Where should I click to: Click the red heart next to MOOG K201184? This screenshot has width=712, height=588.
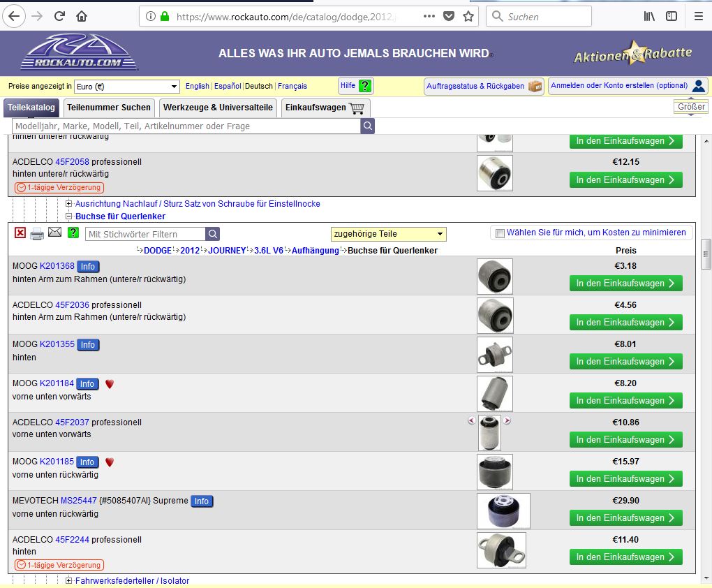[x=110, y=383]
